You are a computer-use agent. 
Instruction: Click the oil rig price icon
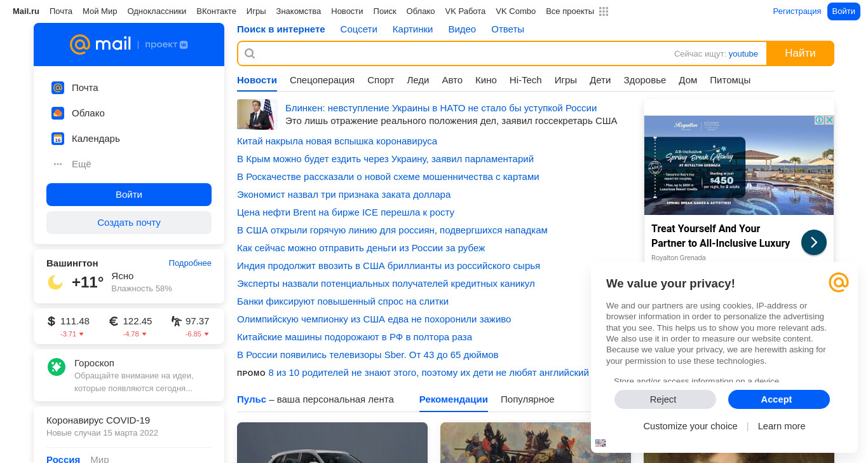176,321
